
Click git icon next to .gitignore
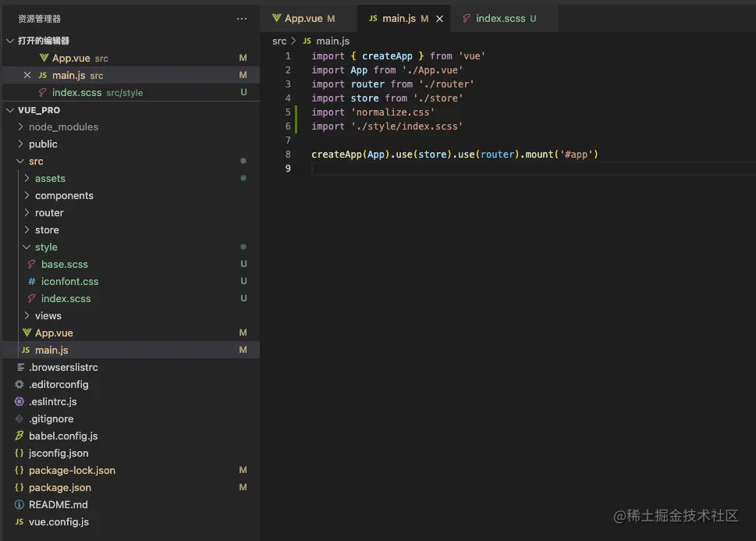coord(20,419)
